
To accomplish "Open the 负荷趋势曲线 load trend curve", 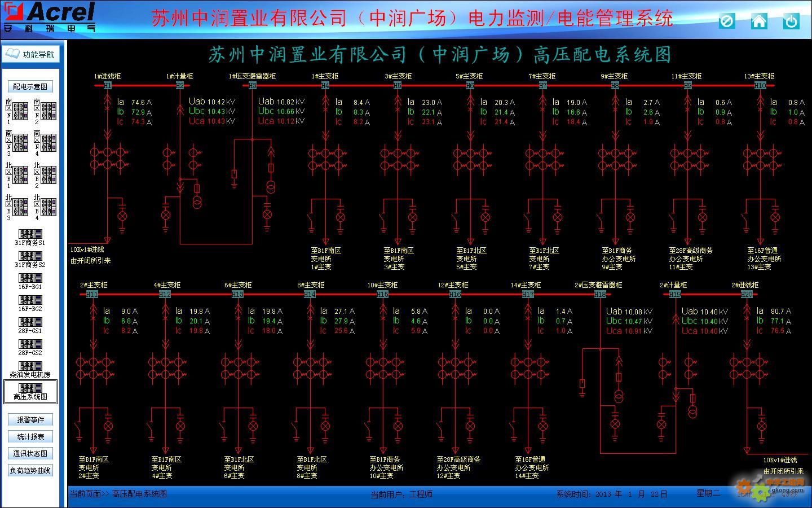I will pyautogui.click(x=30, y=470).
